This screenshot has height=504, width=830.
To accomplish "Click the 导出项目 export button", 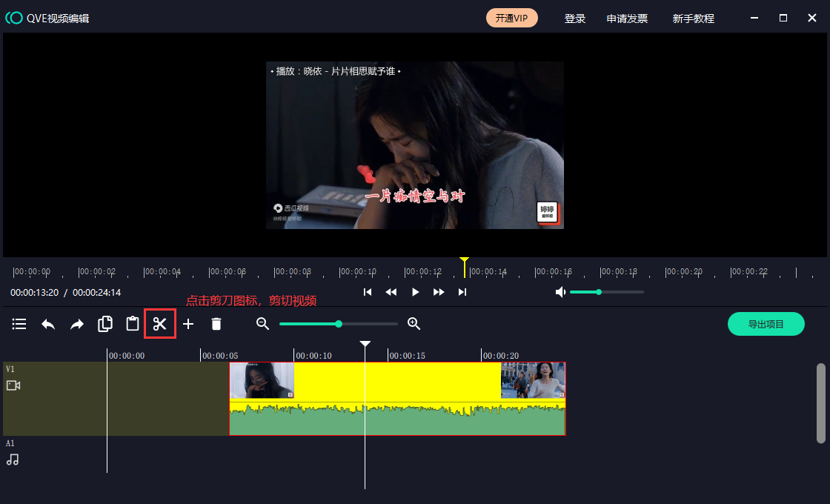I will coord(766,324).
